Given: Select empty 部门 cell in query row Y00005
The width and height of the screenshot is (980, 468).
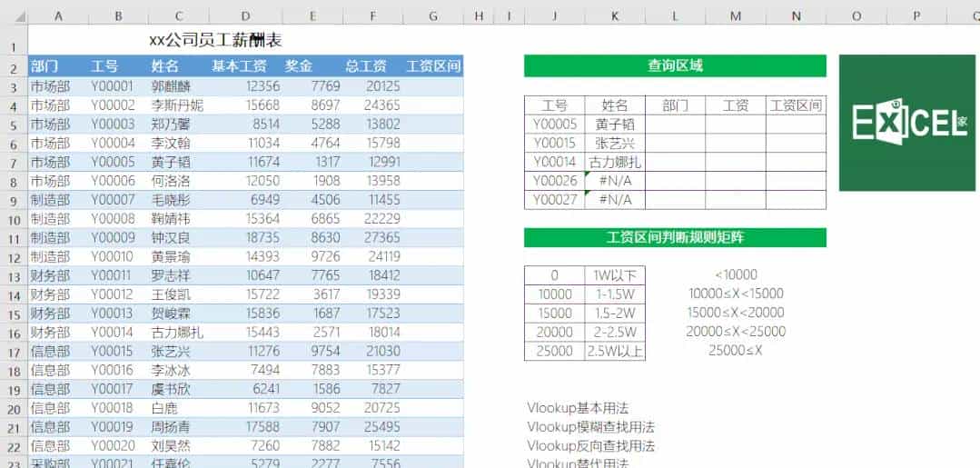Looking at the screenshot, I should [x=675, y=124].
